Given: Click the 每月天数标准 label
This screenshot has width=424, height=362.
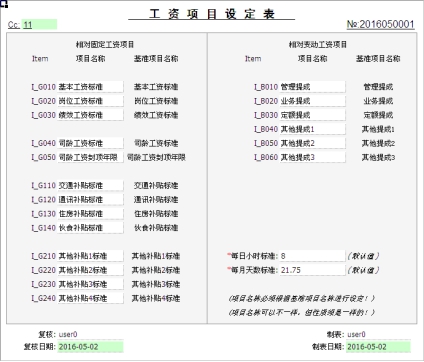Looking at the screenshot, I should coord(254,270).
